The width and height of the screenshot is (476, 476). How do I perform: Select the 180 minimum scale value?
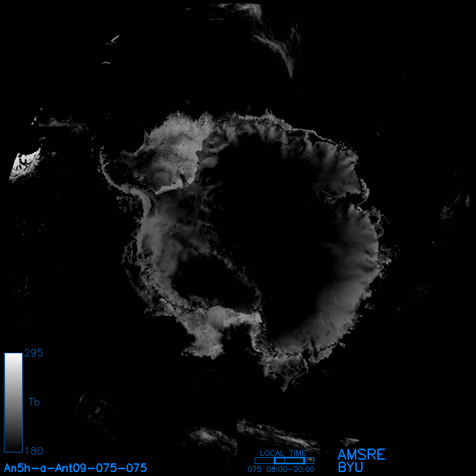(34, 451)
